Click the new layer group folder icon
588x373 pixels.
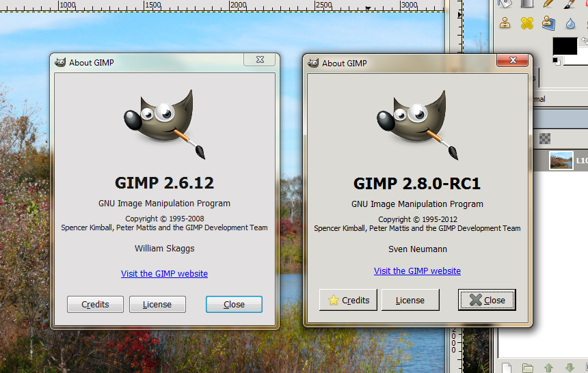pyautogui.click(x=527, y=368)
